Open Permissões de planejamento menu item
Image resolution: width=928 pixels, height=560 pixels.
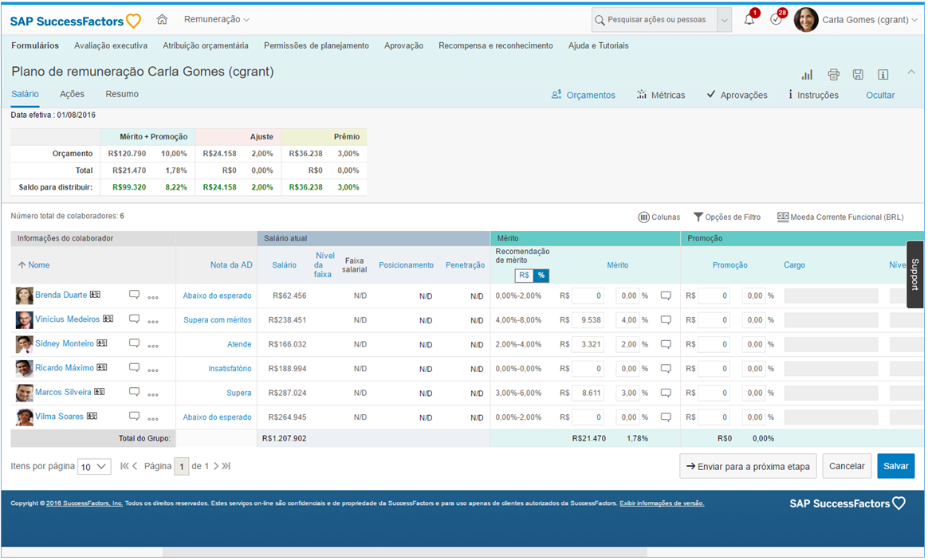pyautogui.click(x=316, y=45)
